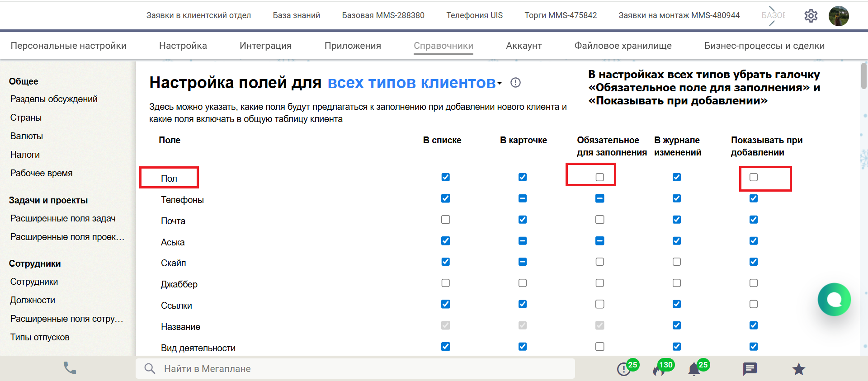
Task: Check 'Показывать при добавлении' for Пол
Action: (x=754, y=177)
